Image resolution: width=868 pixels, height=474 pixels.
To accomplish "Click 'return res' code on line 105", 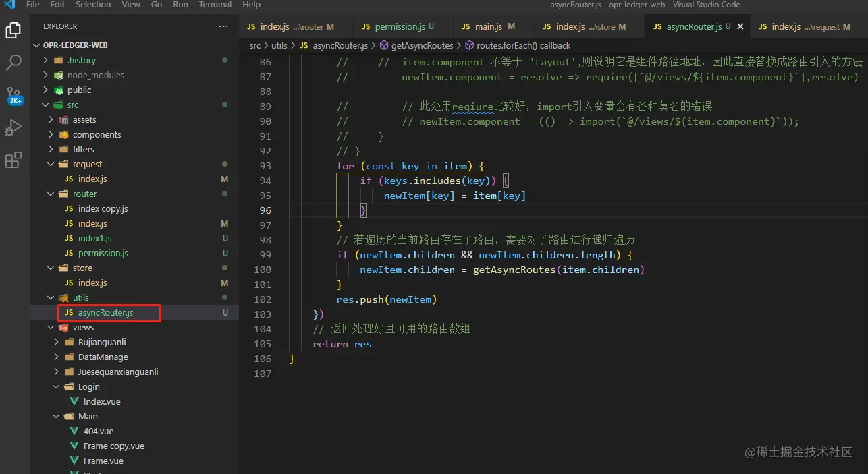I will click(x=342, y=344).
